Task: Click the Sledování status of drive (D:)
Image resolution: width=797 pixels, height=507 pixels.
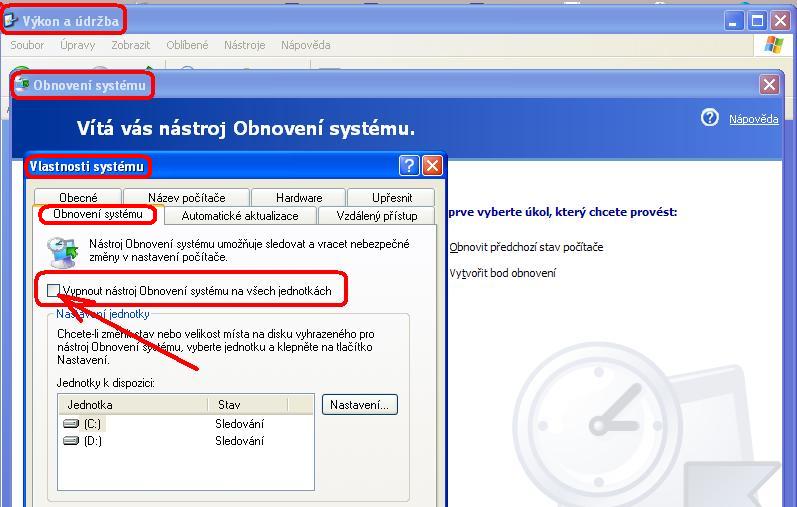Action: pyautogui.click(x=239, y=441)
